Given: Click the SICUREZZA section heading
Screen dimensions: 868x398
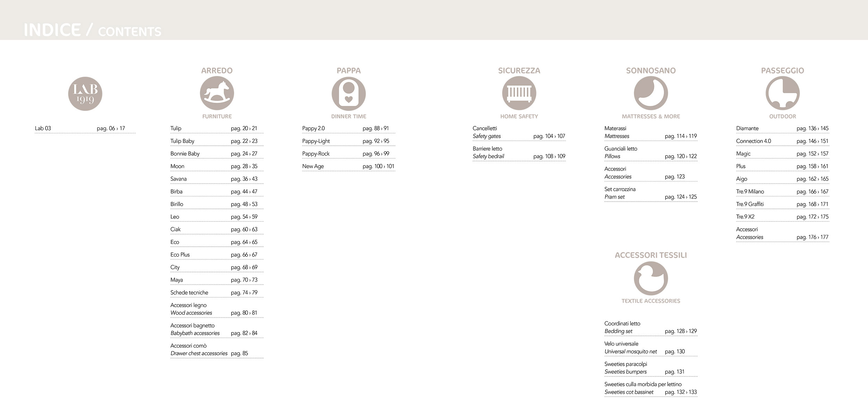Looking at the screenshot, I should (x=519, y=70).
